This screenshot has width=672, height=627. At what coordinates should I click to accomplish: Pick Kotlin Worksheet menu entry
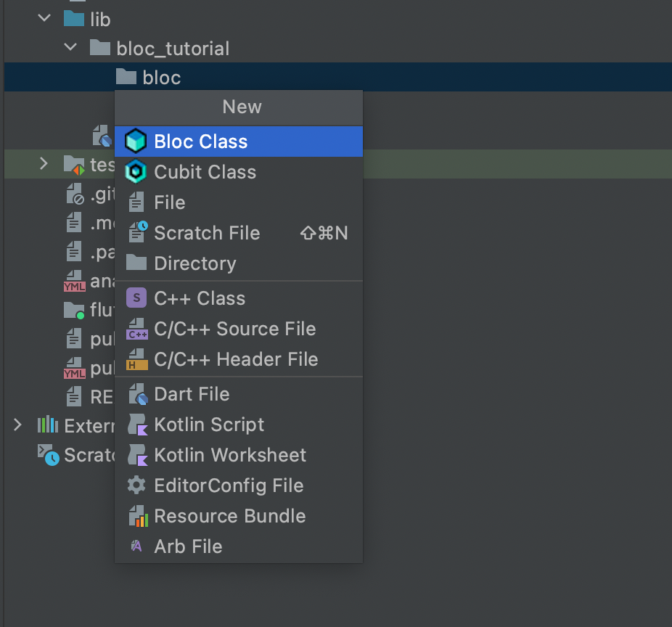click(x=230, y=455)
